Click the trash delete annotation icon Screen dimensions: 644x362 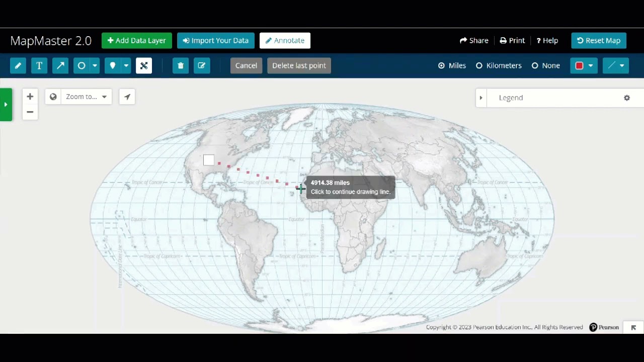181,65
